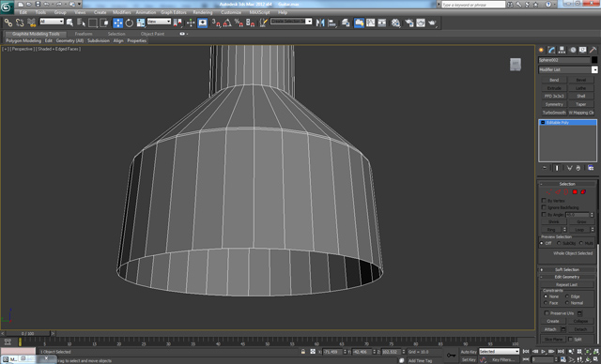Screen dimensions: 601x364
Task: Toggle the 3D Snaps icon
Action: tap(216, 23)
